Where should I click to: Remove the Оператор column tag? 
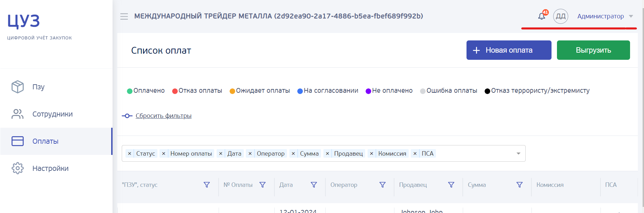tap(250, 154)
